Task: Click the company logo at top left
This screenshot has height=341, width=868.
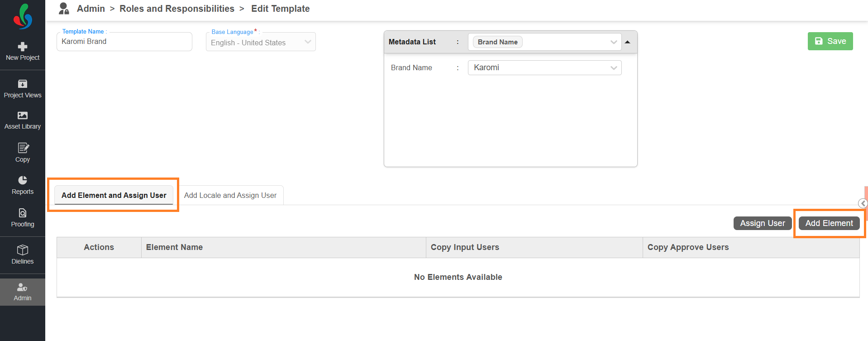Action: click(x=23, y=16)
